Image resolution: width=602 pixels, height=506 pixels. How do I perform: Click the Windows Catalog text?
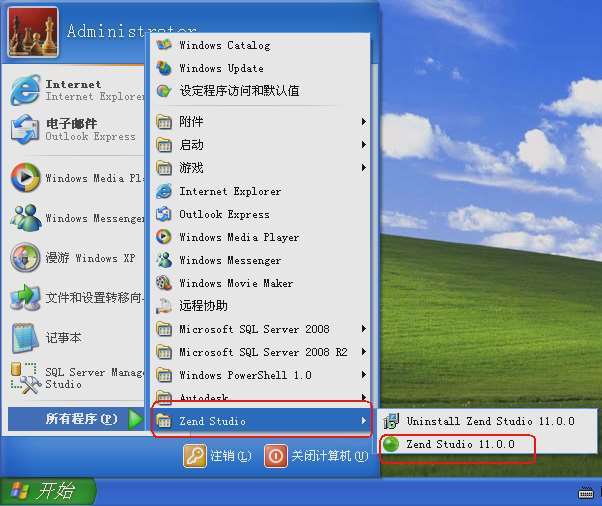tap(225, 45)
